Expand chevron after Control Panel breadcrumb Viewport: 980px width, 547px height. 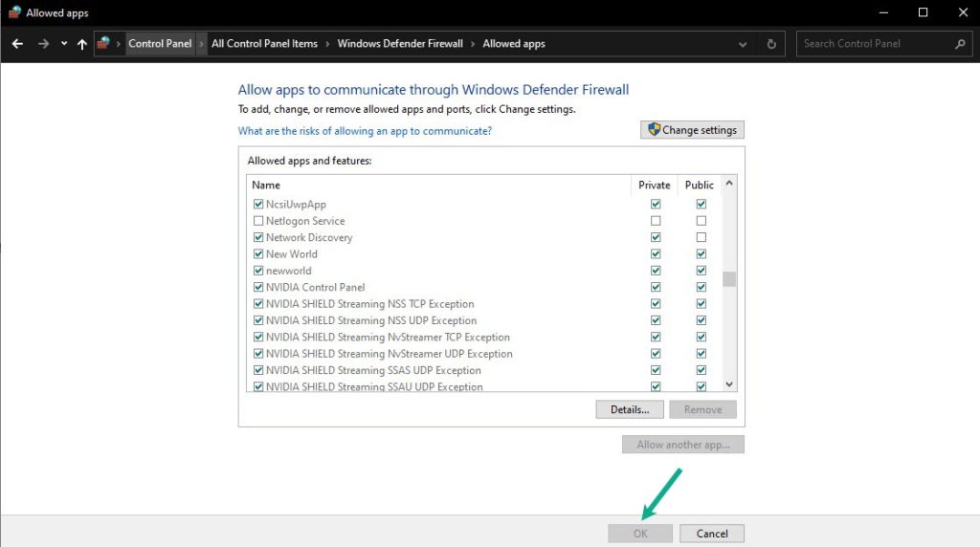pos(201,44)
